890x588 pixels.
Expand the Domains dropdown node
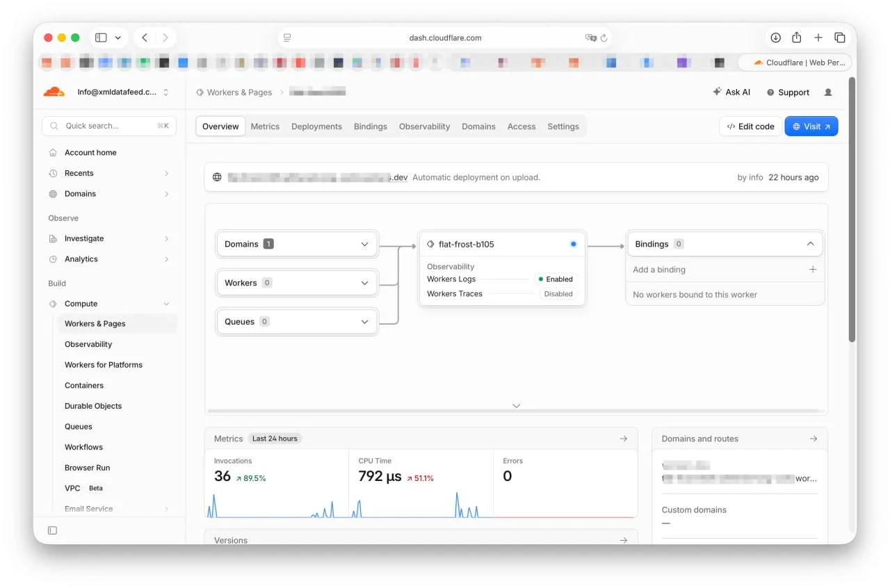tap(297, 244)
